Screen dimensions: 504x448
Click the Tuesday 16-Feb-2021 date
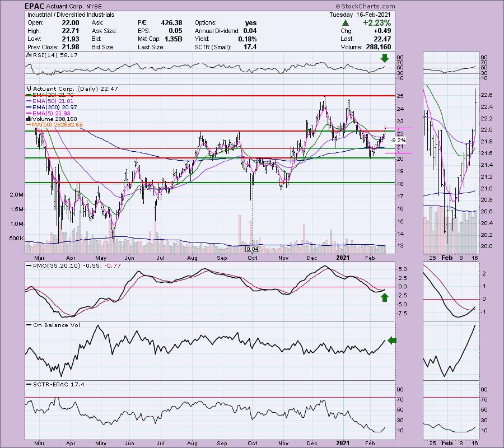click(x=360, y=15)
